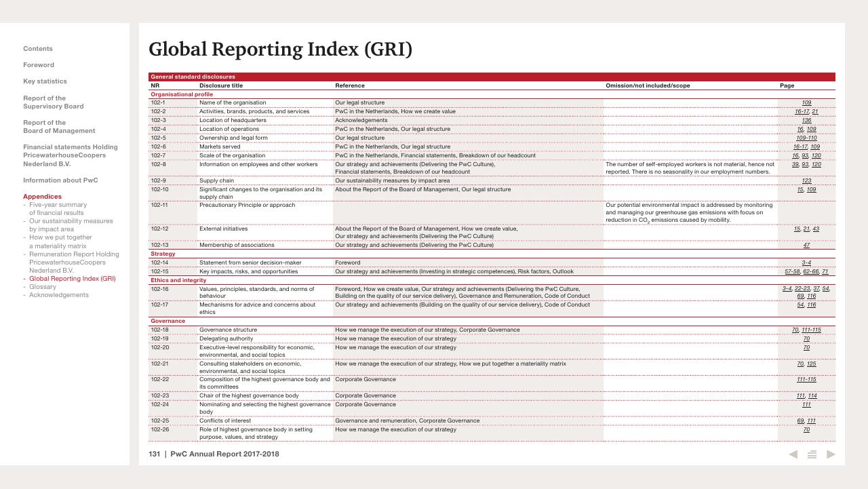Open Contents in the sidebar

pos(38,49)
